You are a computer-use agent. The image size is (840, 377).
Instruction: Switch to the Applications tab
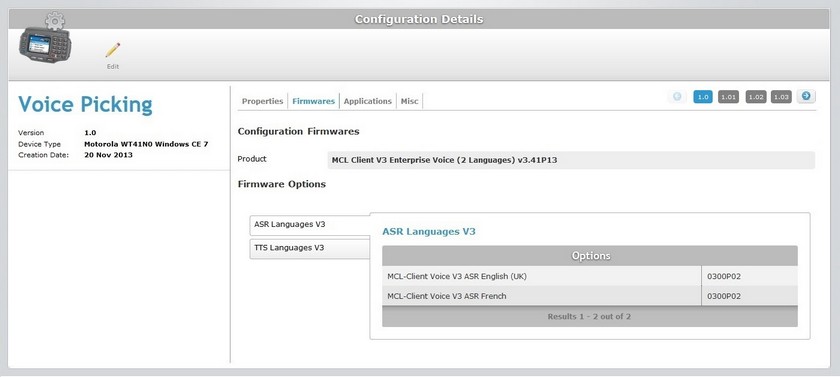pos(368,101)
